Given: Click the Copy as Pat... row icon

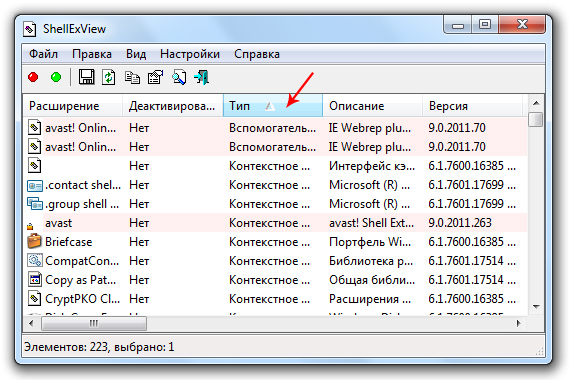Looking at the screenshot, I should point(35,279).
